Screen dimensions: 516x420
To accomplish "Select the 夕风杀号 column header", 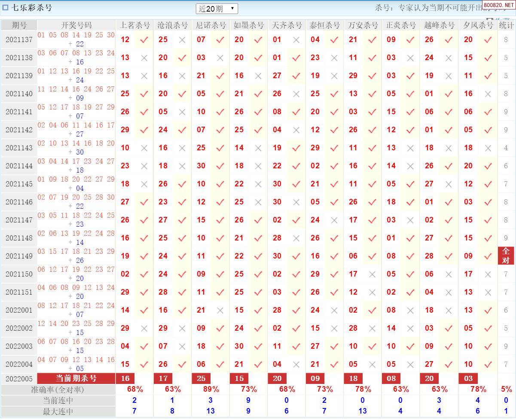I will (478, 25).
